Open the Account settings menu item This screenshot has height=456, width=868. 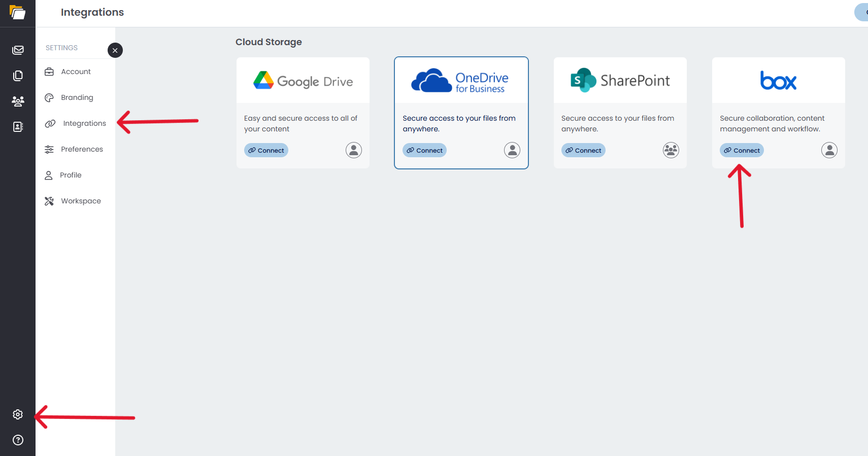coord(75,72)
